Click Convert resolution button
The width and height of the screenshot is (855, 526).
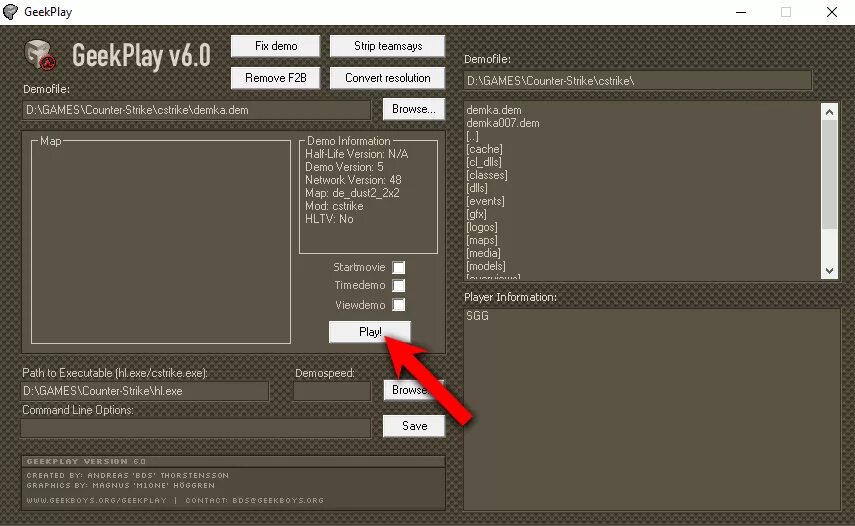pyautogui.click(x=388, y=78)
